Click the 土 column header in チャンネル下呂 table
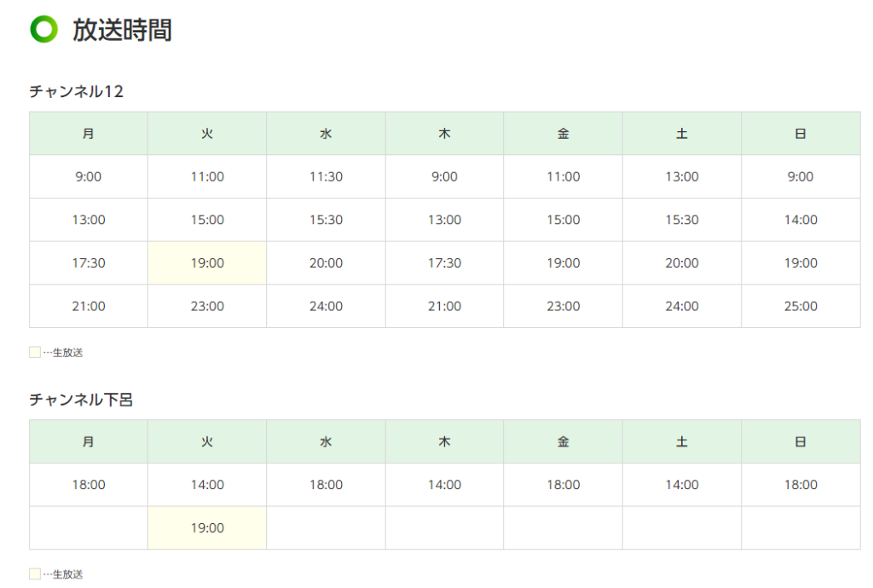Viewport: 873px width, 588px height. tap(682, 441)
